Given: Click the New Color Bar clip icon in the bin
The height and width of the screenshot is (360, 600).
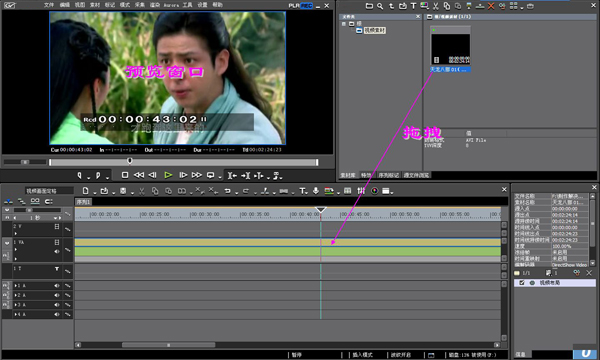Looking at the screenshot, I should (x=424, y=6).
